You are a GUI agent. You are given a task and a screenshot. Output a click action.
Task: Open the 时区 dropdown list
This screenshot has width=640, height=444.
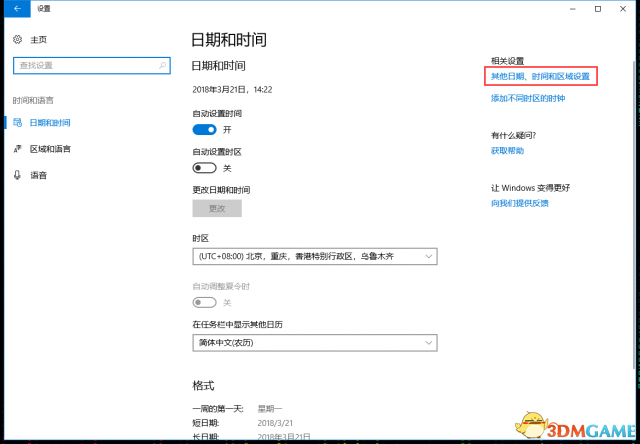(315, 256)
